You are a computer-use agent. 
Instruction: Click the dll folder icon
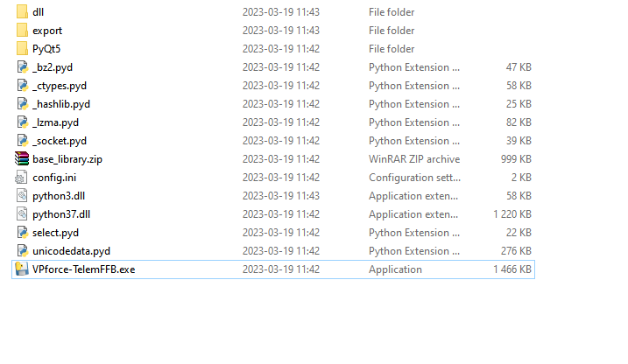click(22, 12)
